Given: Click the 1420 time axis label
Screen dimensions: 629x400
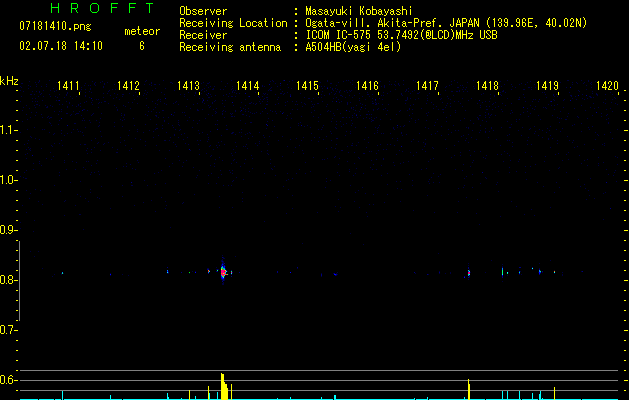Looking at the screenshot, I should [607, 85].
